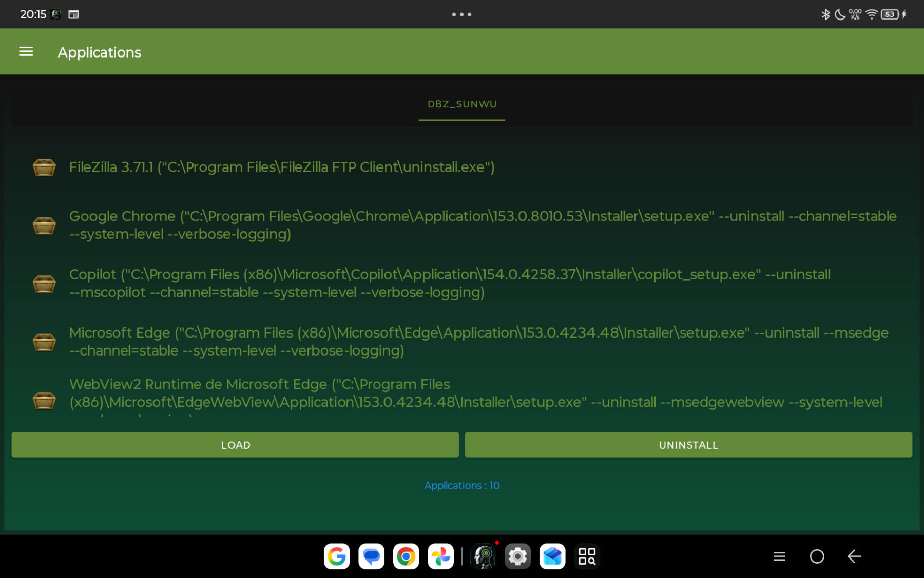Open the Messages app in the dock

[x=372, y=556]
